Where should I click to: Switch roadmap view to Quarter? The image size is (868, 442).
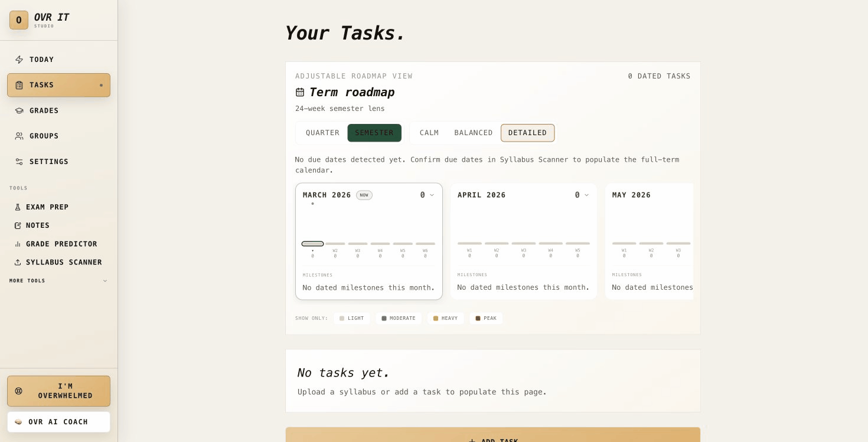tap(322, 133)
